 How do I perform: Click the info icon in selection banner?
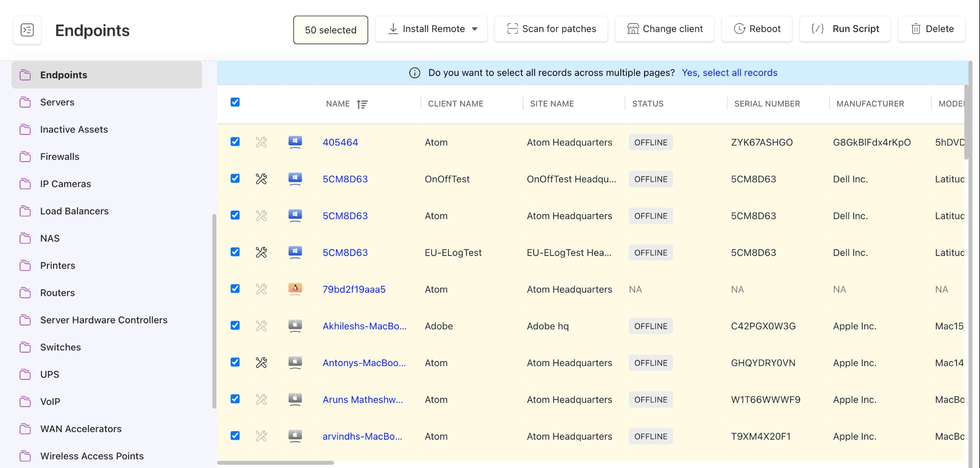414,73
